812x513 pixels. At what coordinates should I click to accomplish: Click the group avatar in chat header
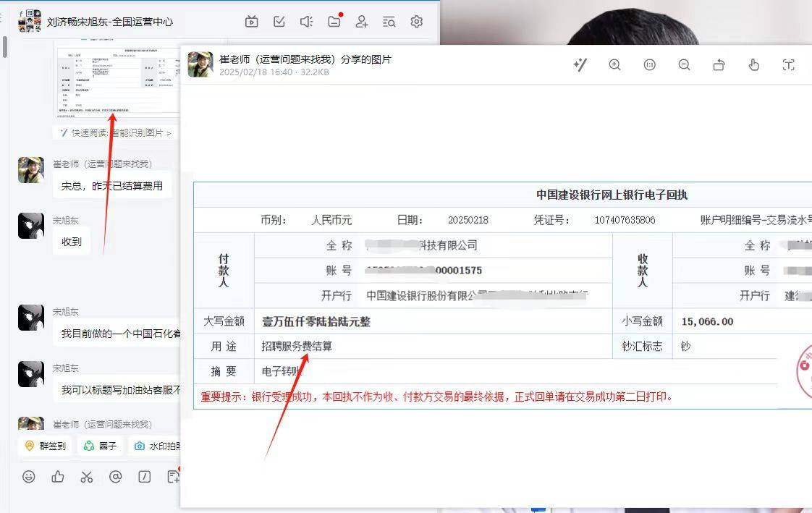click(x=30, y=21)
